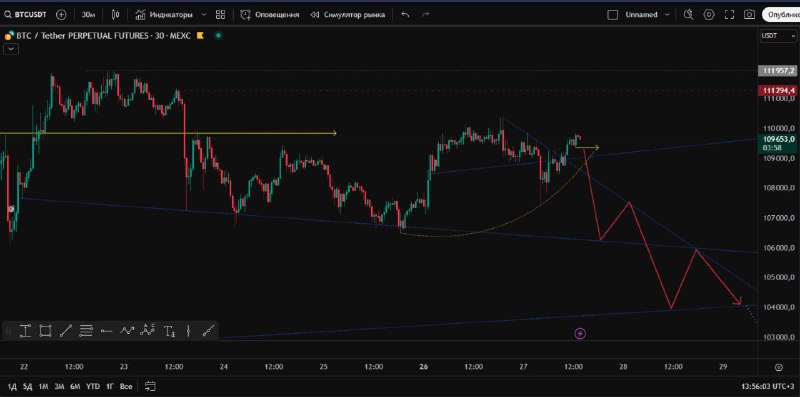Open time axis settings gear icon
This screenshot has width=800, height=397.
click(x=779, y=367)
